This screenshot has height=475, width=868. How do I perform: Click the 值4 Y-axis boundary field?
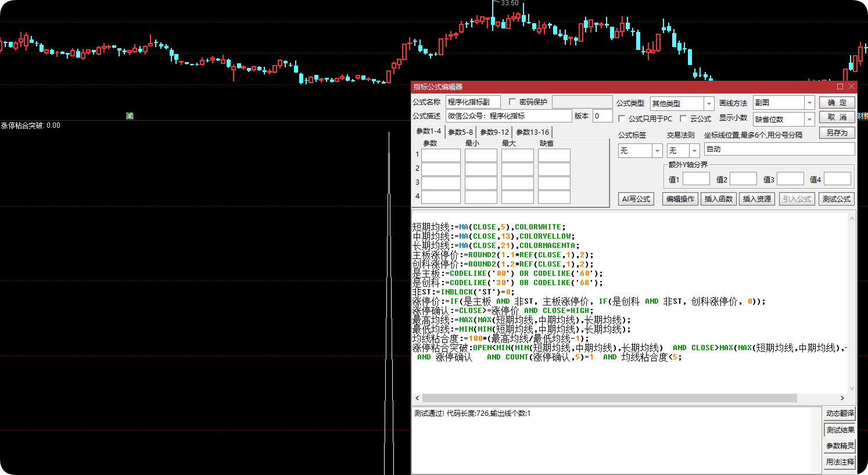click(x=837, y=179)
